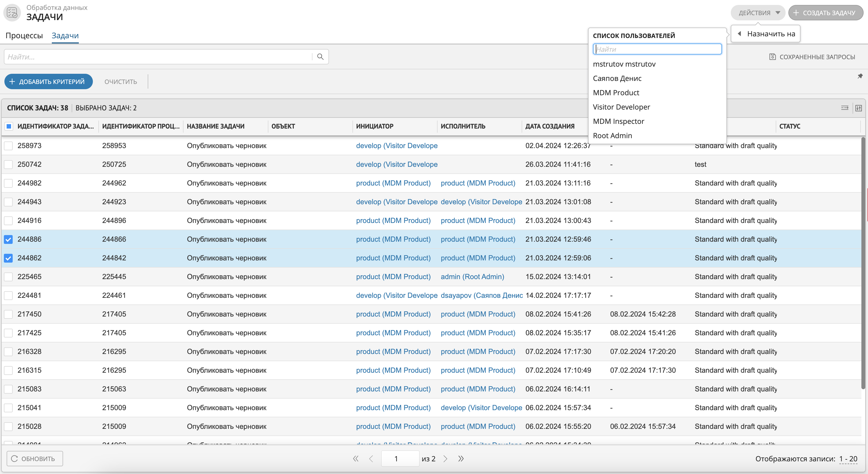Check the task 258973 checkbox

click(x=9, y=146)
